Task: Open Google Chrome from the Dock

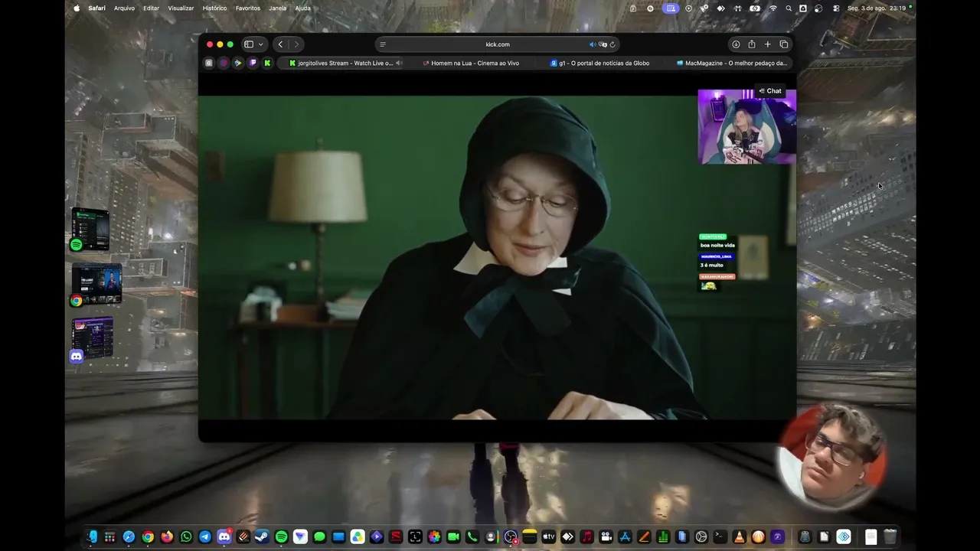Action: click(148, 536)
